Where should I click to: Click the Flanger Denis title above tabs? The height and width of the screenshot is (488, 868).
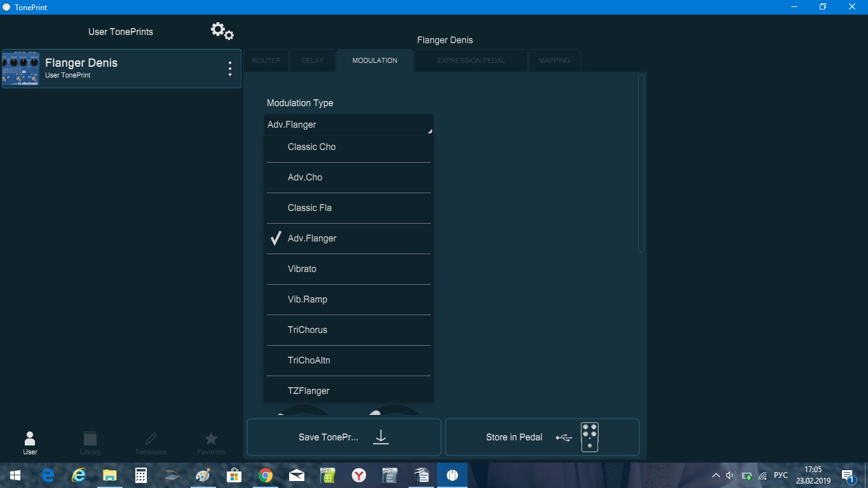pyautogui.click(x=445, y=40)
